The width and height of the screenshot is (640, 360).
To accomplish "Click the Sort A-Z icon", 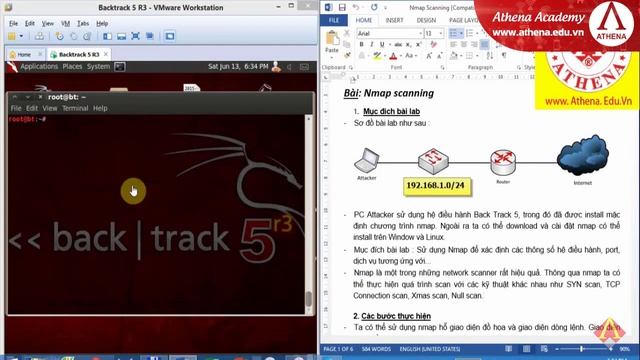I will [490, 56].
